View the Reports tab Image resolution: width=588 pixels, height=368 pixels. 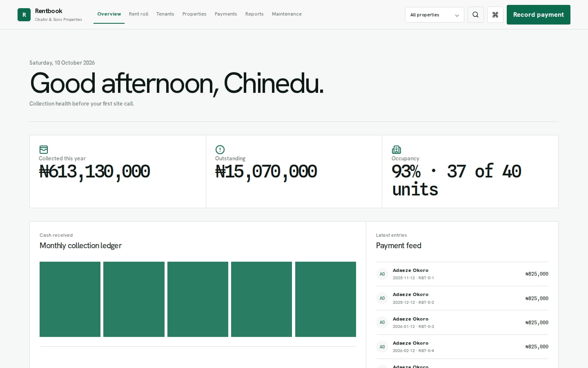point(254,14)
